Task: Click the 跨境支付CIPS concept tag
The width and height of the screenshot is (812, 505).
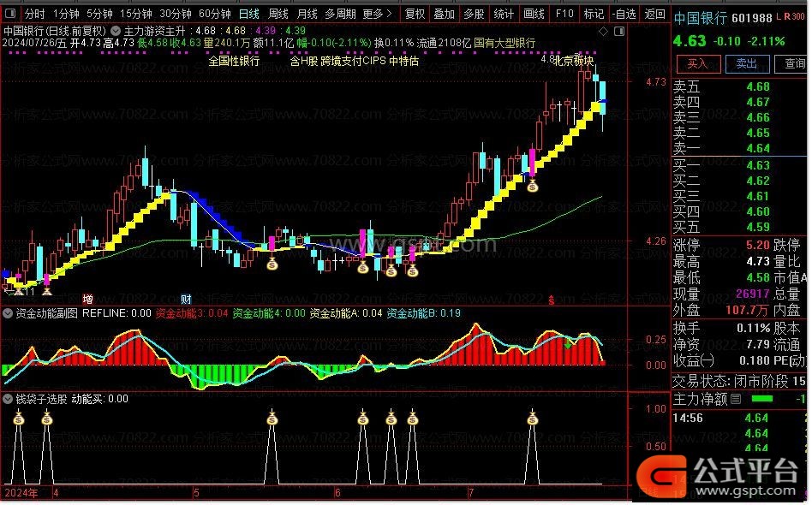Action: 353,61
